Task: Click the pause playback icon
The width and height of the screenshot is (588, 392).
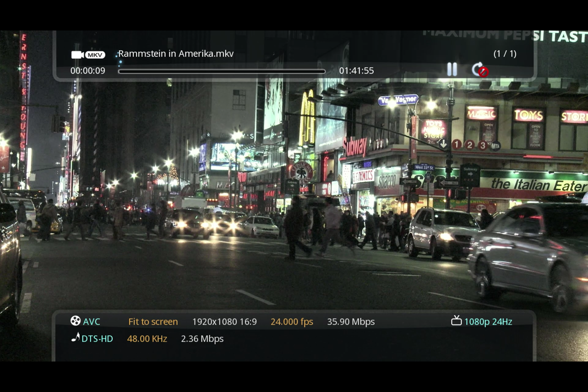Action: [x=452, y=69]
